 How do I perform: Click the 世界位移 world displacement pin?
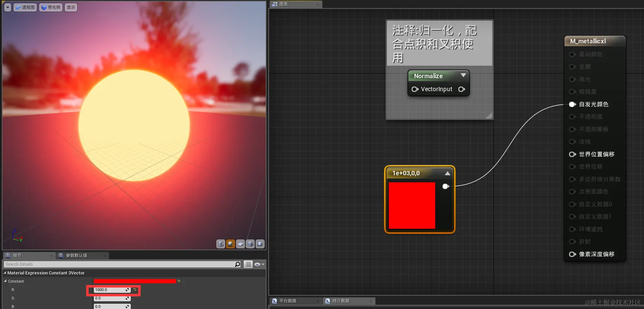tap(572, 166)
